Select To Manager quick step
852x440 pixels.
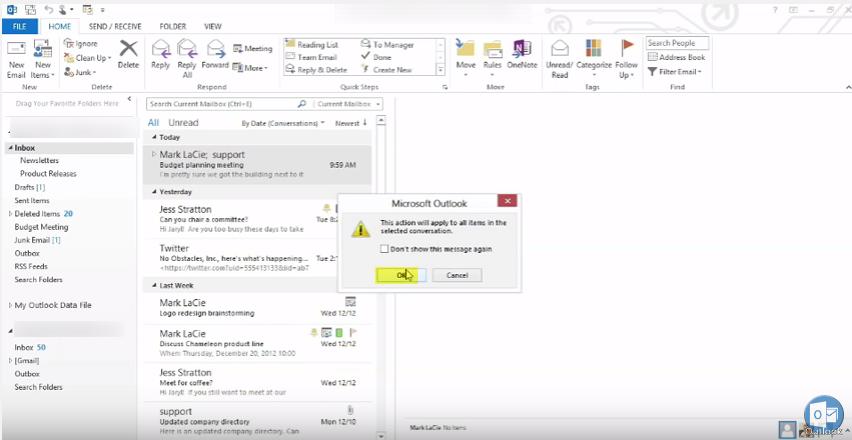click(387, 45)
